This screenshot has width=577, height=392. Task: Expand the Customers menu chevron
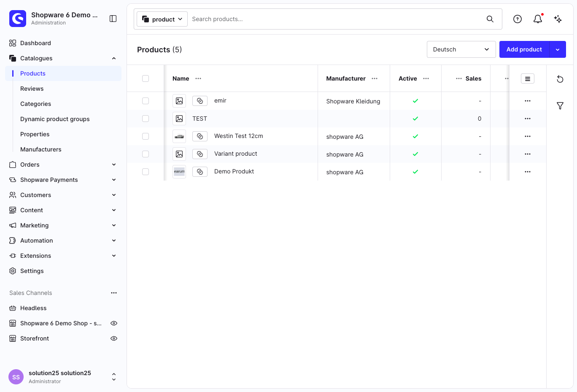[114, 195]
